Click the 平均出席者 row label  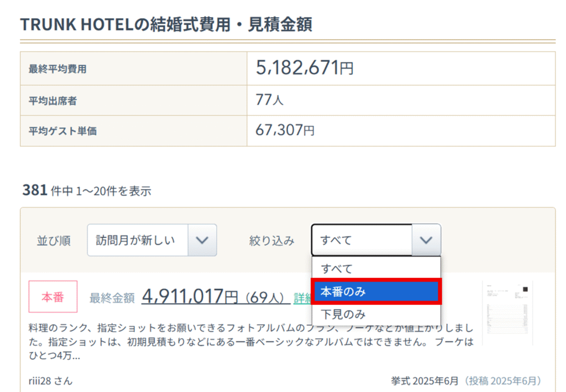pyautogui.click(x=53, y=100)
